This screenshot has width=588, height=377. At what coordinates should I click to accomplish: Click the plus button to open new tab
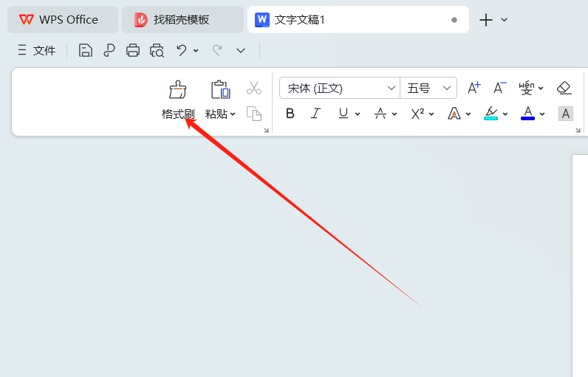[485, 20]
